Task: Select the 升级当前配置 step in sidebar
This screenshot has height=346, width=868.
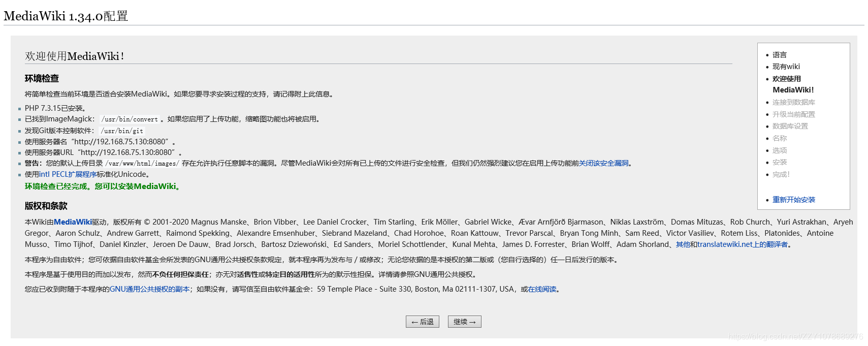Action: (x=794, y=114)
